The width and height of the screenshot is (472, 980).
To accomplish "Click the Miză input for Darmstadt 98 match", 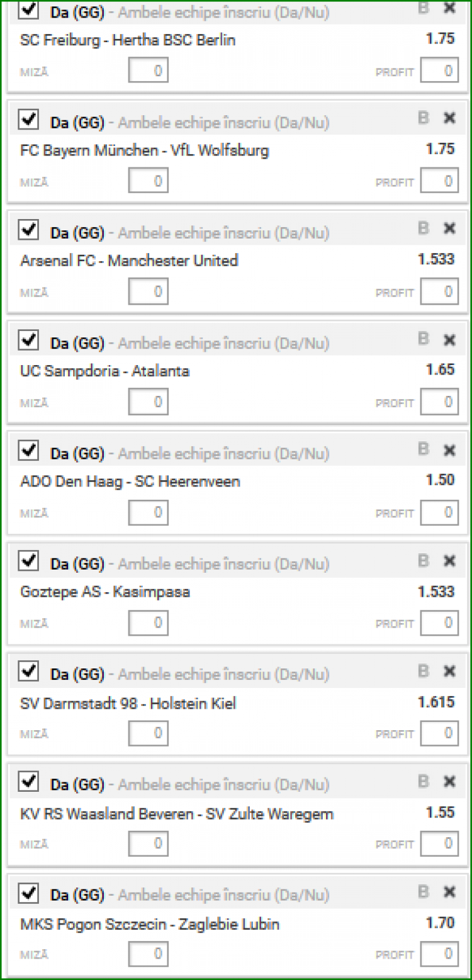I will (149, 733).
